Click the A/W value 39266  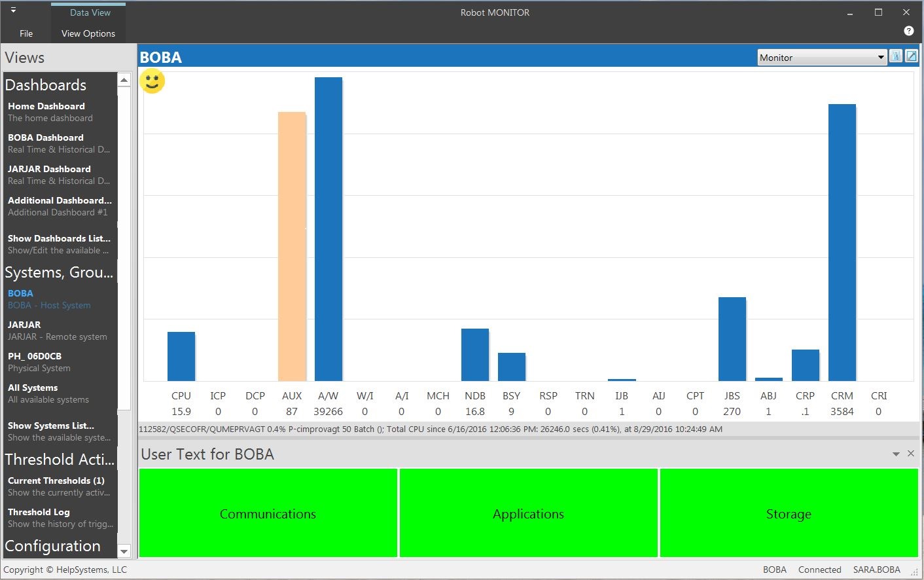tap(329, 412)
